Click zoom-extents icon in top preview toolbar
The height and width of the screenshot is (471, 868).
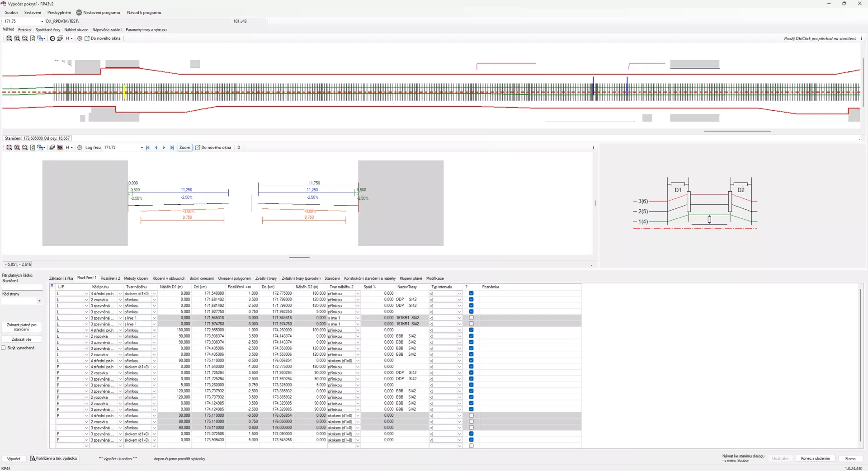[9, 38]
